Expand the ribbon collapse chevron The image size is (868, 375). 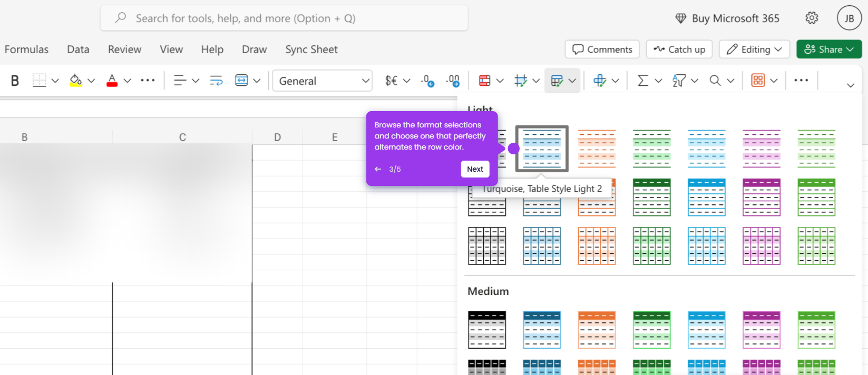coord(851,85)
